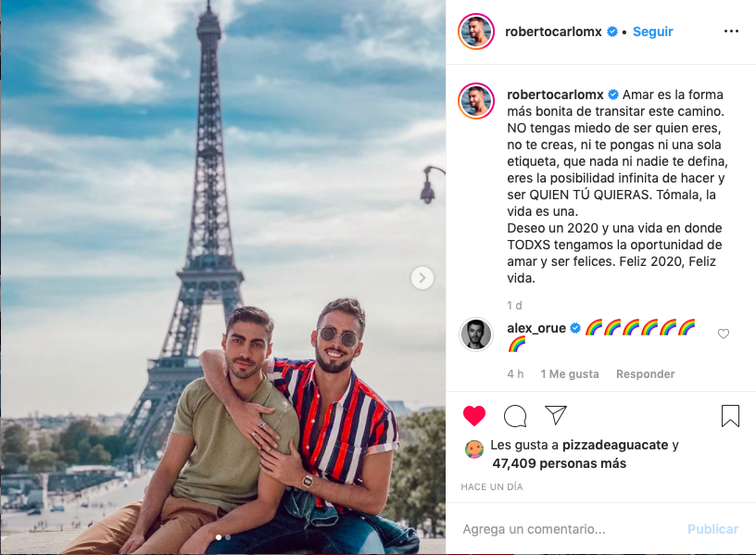View likes on comment '1 Me gusta'
The width and height of the screenshot is (756, 555).
coord(570,374)
